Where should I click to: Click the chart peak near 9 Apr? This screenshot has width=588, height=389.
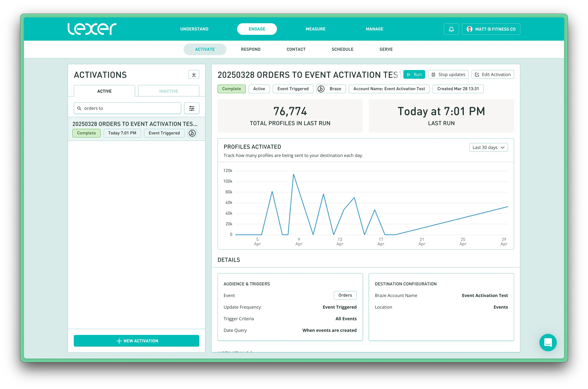click(x=293, y=174)
